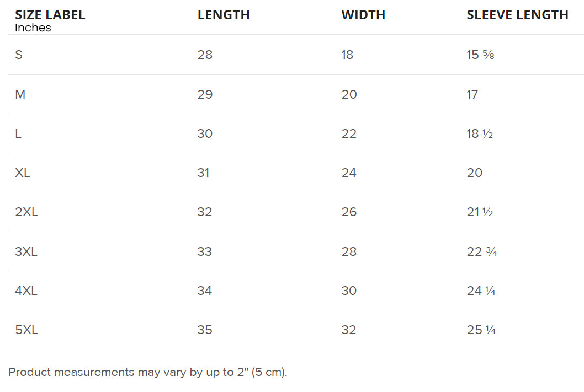Click the width value 20 for size M
The image size is (584, 392).
349,94
